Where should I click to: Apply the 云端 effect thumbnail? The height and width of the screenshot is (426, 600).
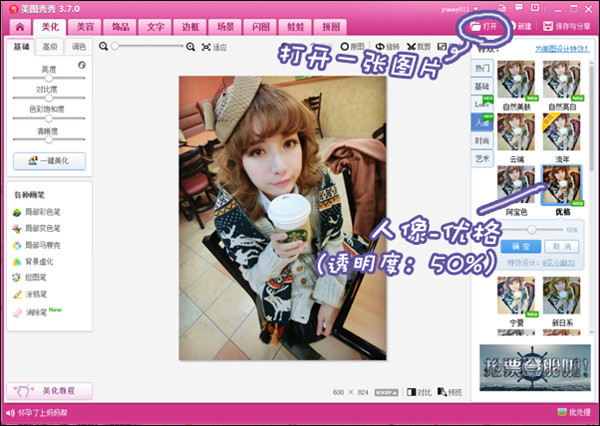tap(516, 132)
